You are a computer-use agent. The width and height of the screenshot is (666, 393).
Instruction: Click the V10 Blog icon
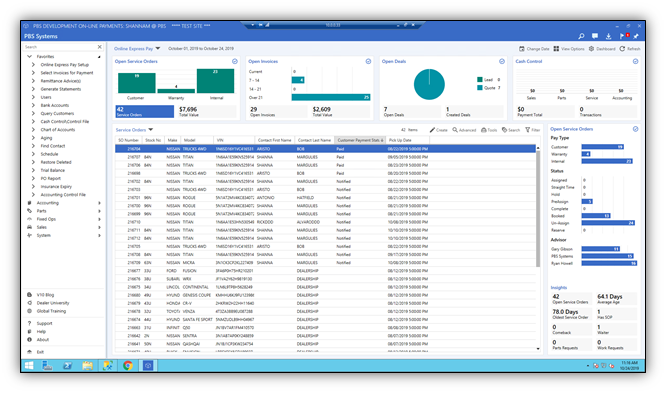click(29, 294)
